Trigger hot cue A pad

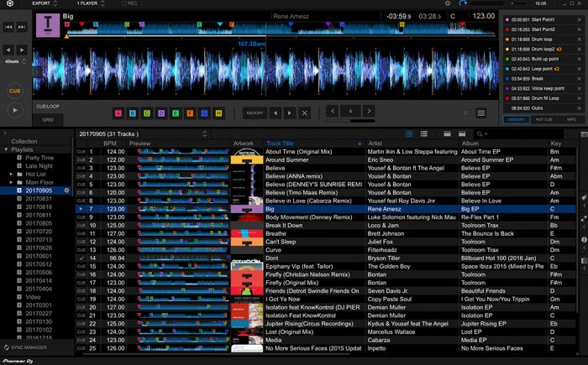118,112
